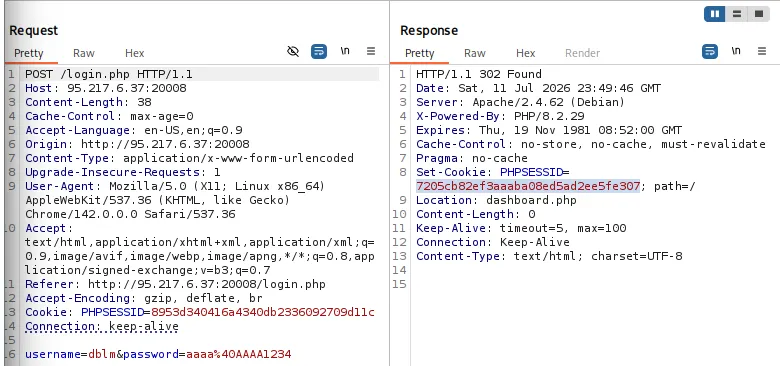Click HTTP/1.1 302 Found status line
This screenshot has height=366, width=780.
click(x=479, y=75)
